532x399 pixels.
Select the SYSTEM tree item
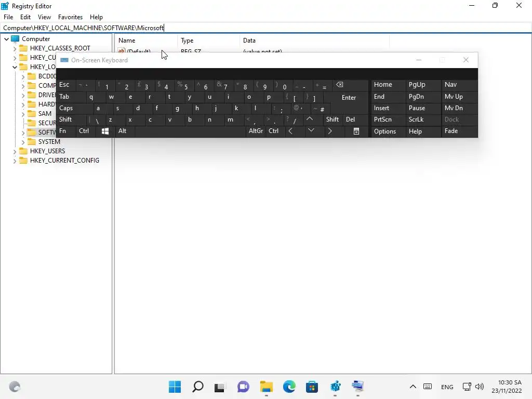coord(49,142)
